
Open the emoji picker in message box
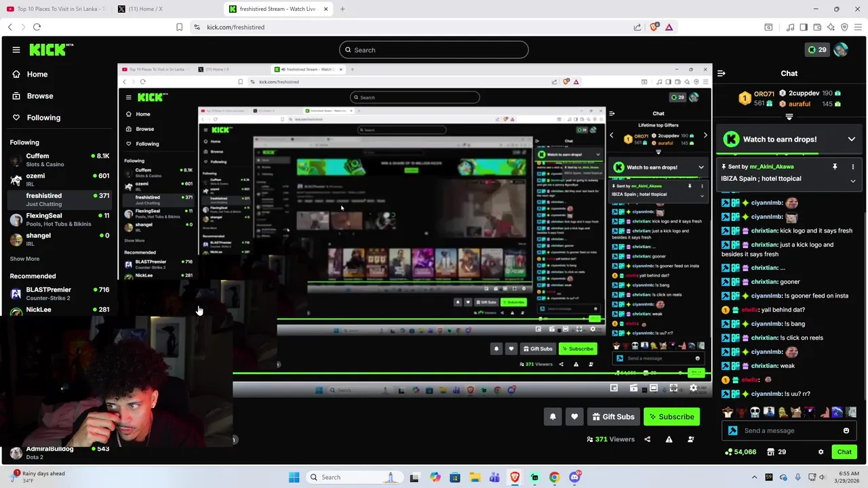click(846, 430)
